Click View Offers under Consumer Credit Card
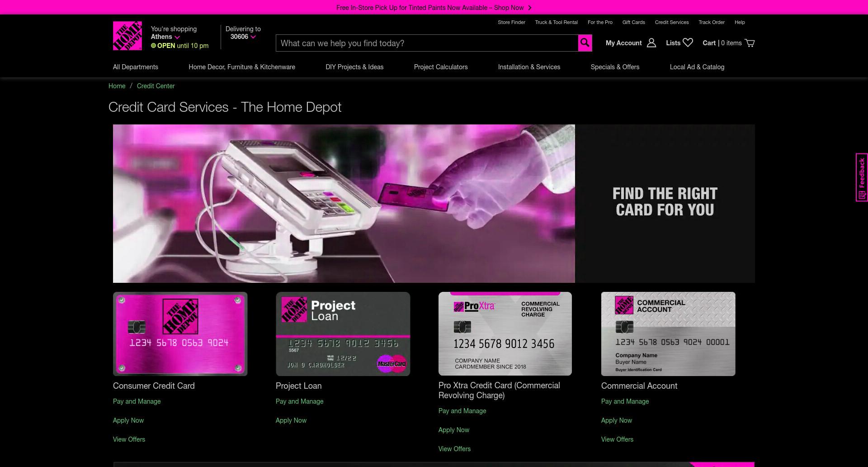The width and height of the screenshot is (868, 467). pyautogui.click(x=129, y=439)
